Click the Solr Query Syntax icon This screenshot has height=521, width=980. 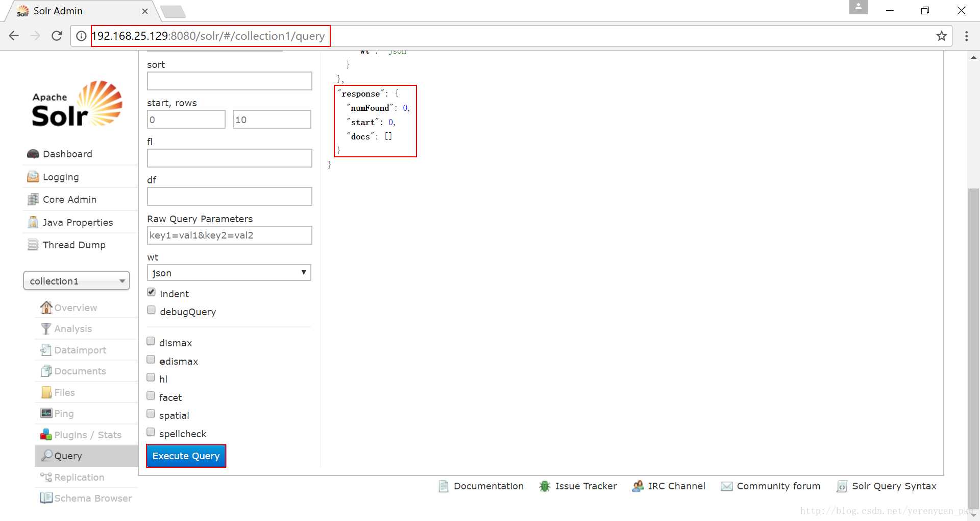[842, 486]
